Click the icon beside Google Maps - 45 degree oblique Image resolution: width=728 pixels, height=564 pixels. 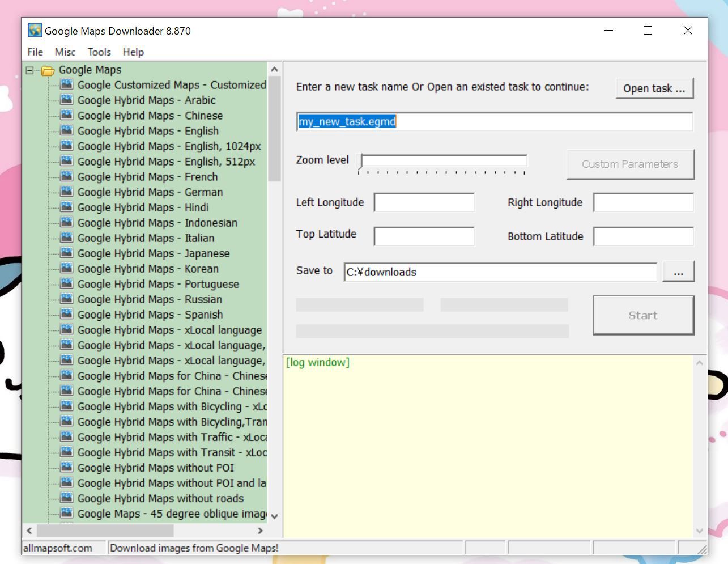coord(67,513)
